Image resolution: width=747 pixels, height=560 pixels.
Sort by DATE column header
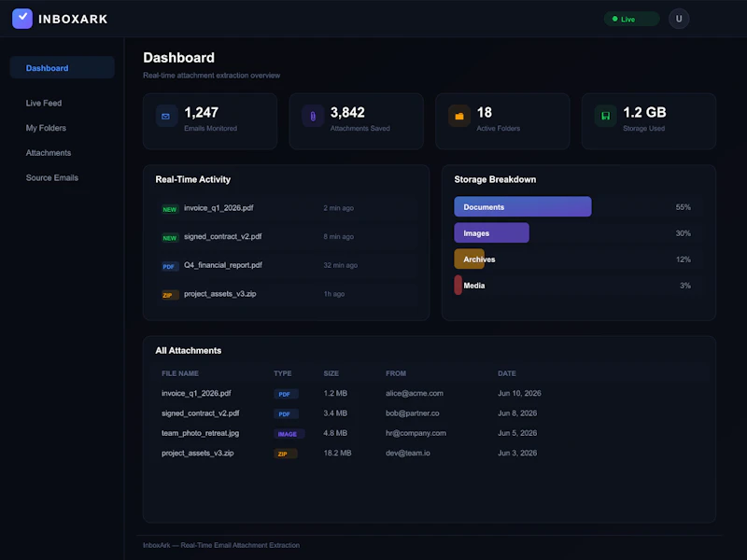(x=507, y=373)
